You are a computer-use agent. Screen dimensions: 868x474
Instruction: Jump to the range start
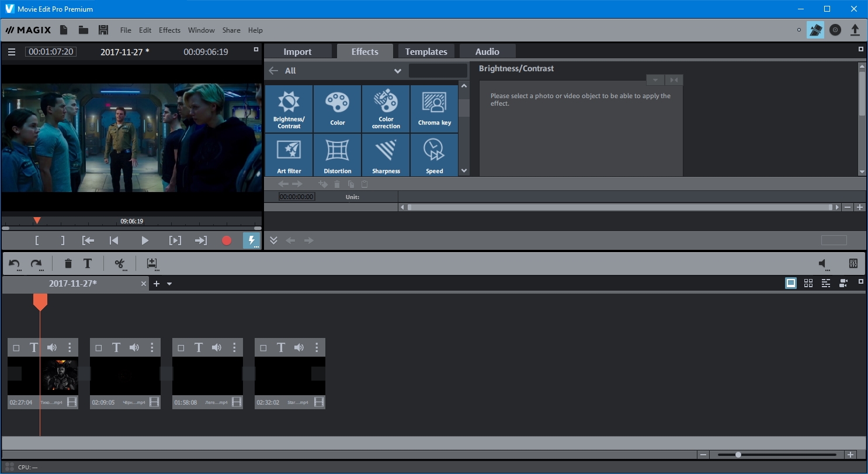tap(88, 241)
